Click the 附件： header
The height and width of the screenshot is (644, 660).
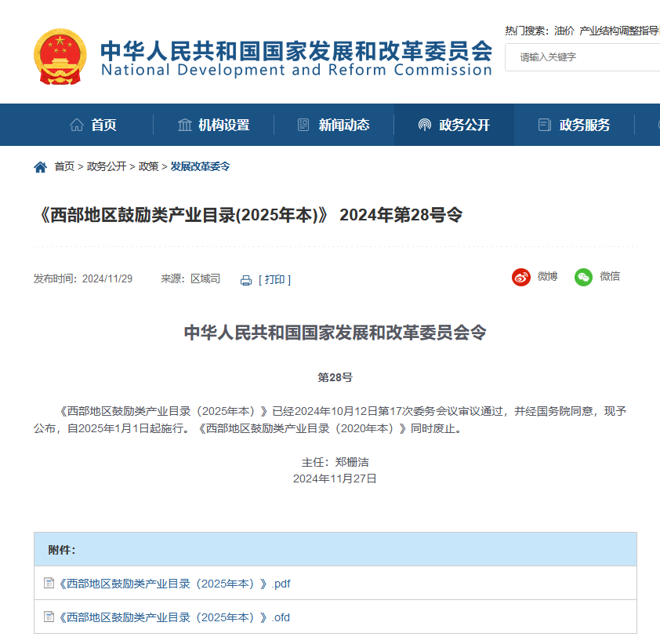(x=62, y=550)
